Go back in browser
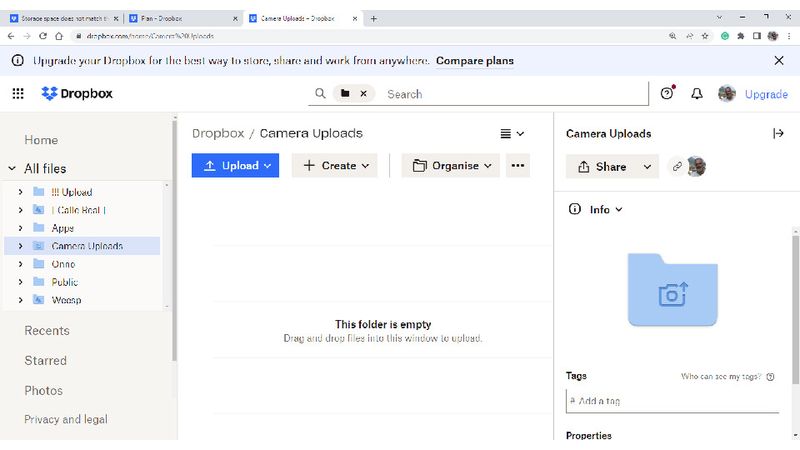The width and height of the screenshot is (800, 450). tap(11, 36)
